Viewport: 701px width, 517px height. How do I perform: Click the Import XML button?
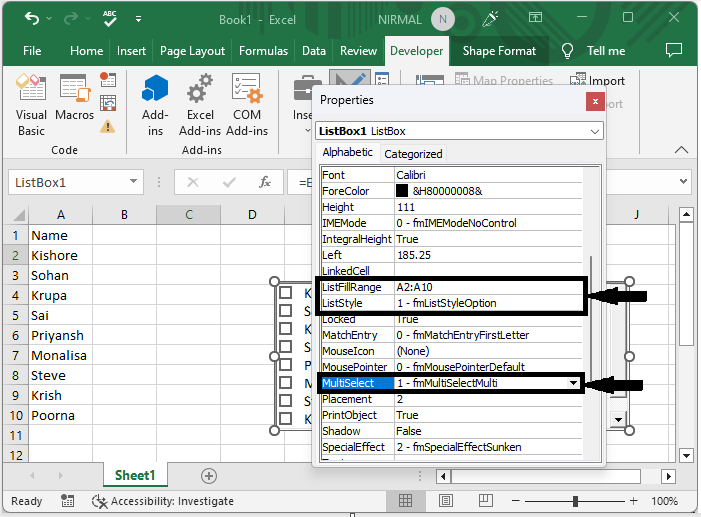coord(597,81)
